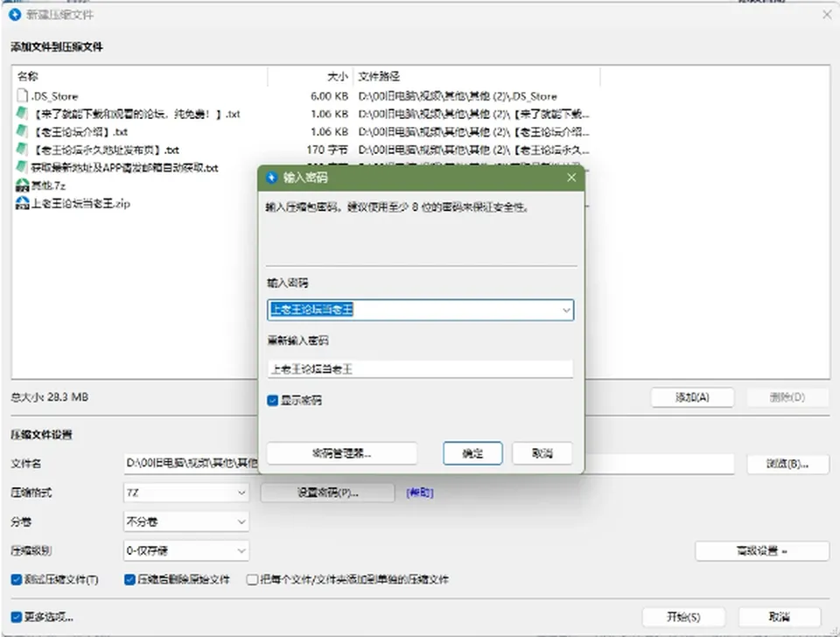Click 浏览(B)... to browse output path
The height and width of the screenshot is (637, 840).
coord(787,464)
